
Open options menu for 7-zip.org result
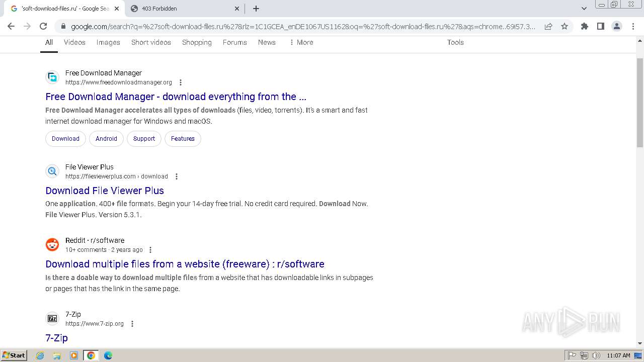click(132, 324)
